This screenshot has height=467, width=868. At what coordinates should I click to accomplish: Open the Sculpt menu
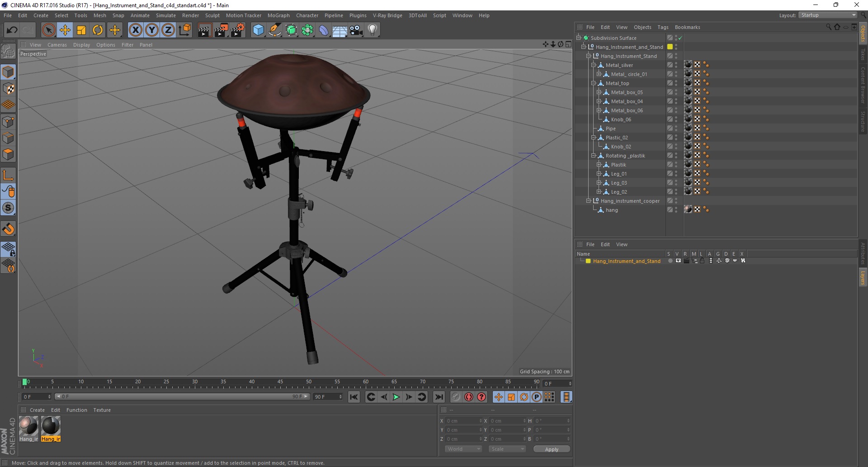tap(212, 15)
